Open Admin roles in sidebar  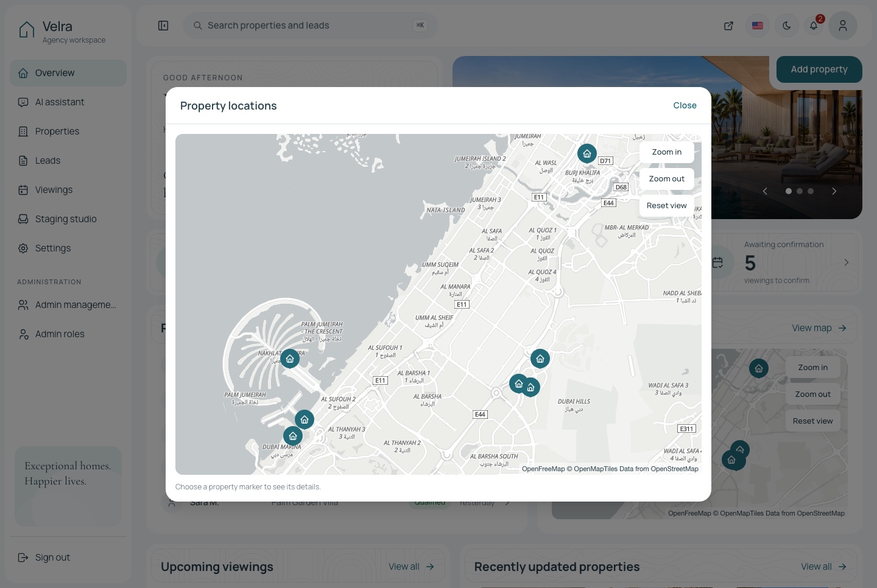pyautogui.click(x=68, y=334)
